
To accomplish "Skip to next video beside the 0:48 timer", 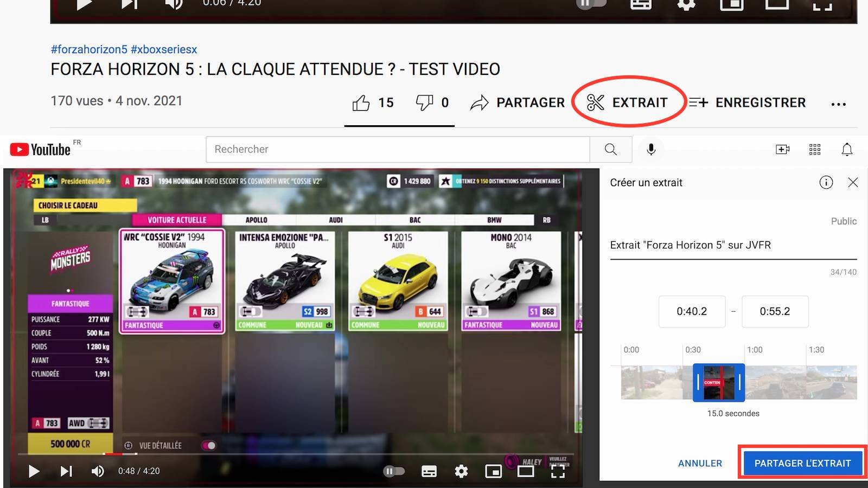I will (x=66, y=471).
